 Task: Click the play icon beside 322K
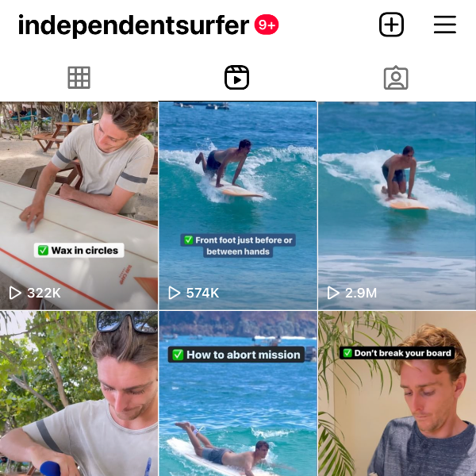coord(15,293)
